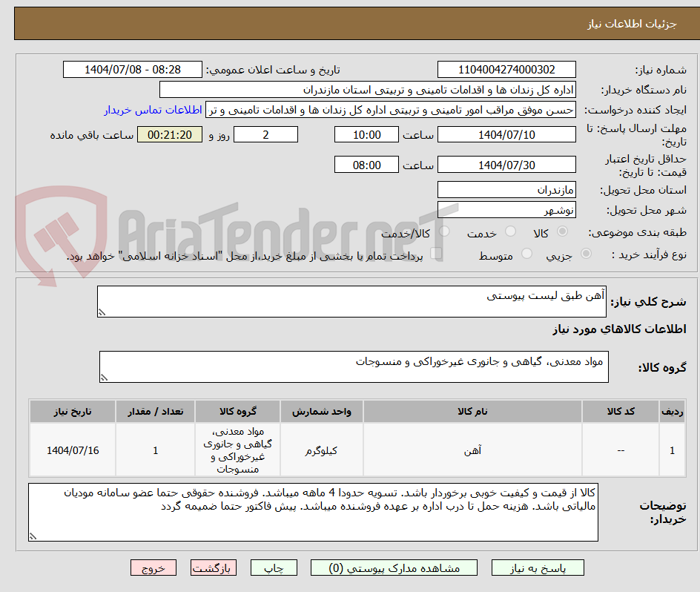This screenshot has width=700, height=592.
Task: Click the چاپ print button
Action: 274,568
